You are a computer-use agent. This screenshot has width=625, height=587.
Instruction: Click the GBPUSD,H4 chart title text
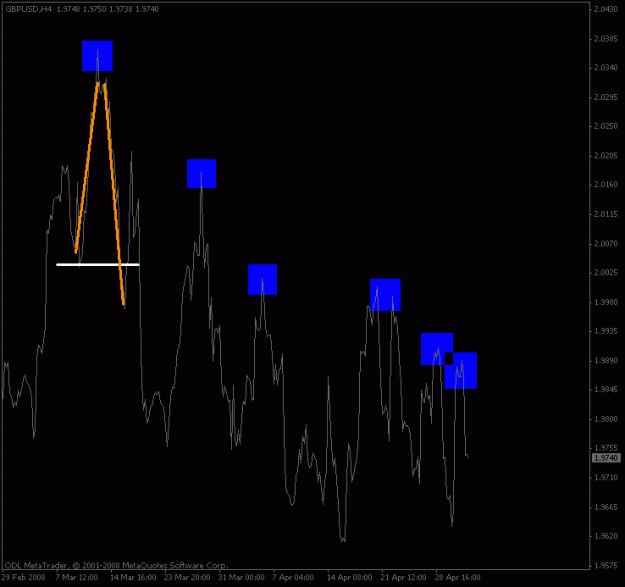(29, 9)
